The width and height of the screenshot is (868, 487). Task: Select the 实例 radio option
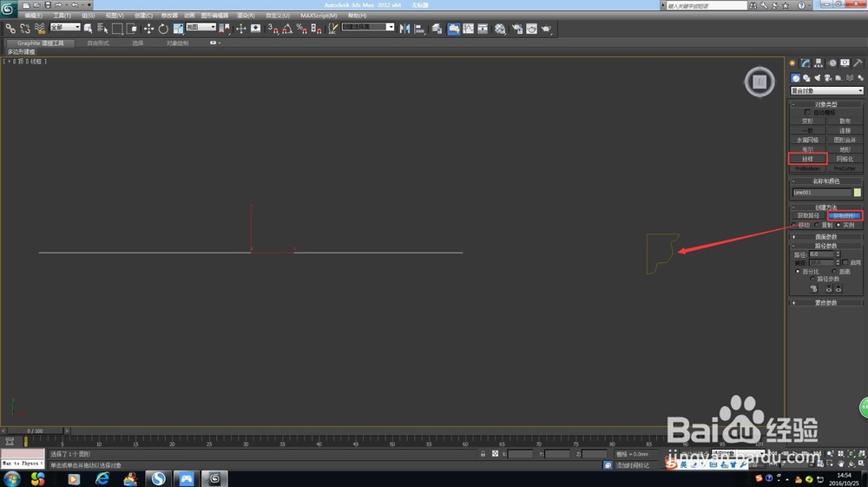[x=838, y=225]
